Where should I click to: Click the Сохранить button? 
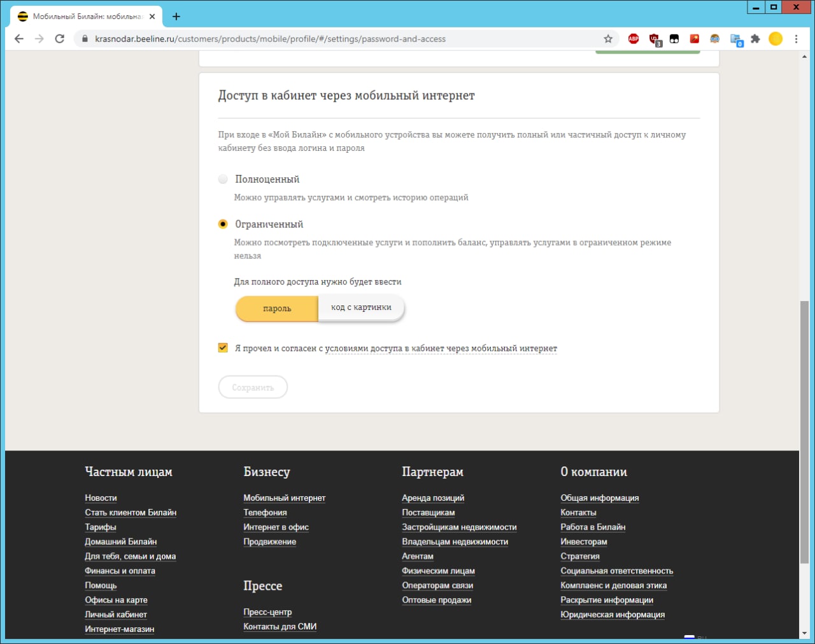tap(253, 387)
